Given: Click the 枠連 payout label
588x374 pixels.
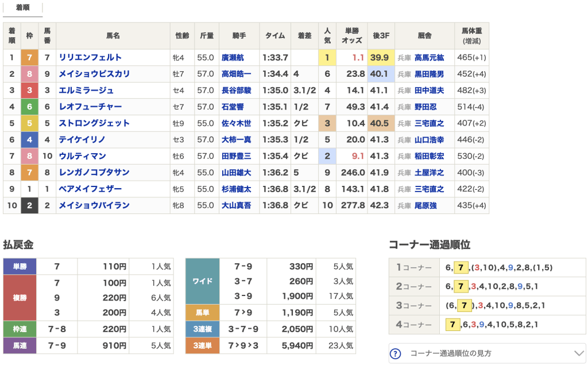Looking at the screenshot, I should click(x=20, y=329).
